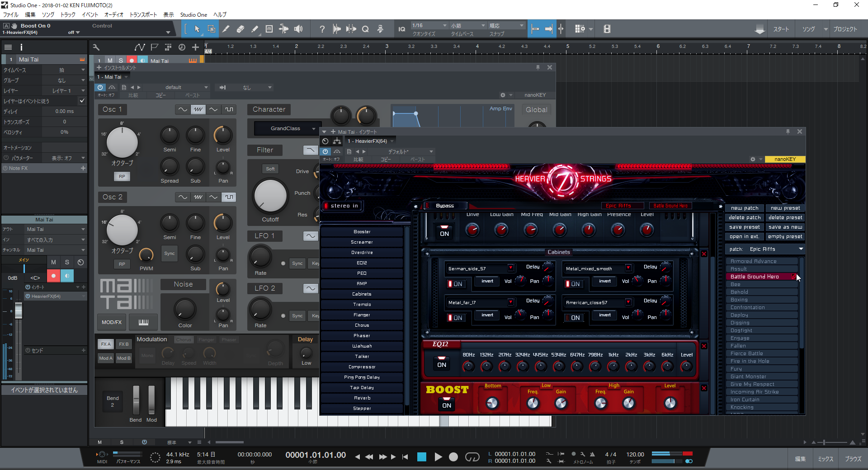Open American_close57 cabinet dropdown
The width and height of the screenshot is (868, 470).
628,302
